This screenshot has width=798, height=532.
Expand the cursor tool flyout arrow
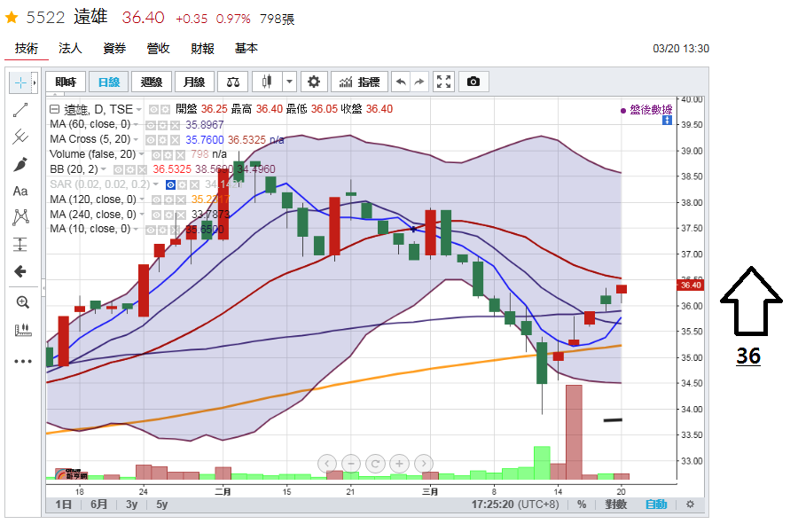35,82
